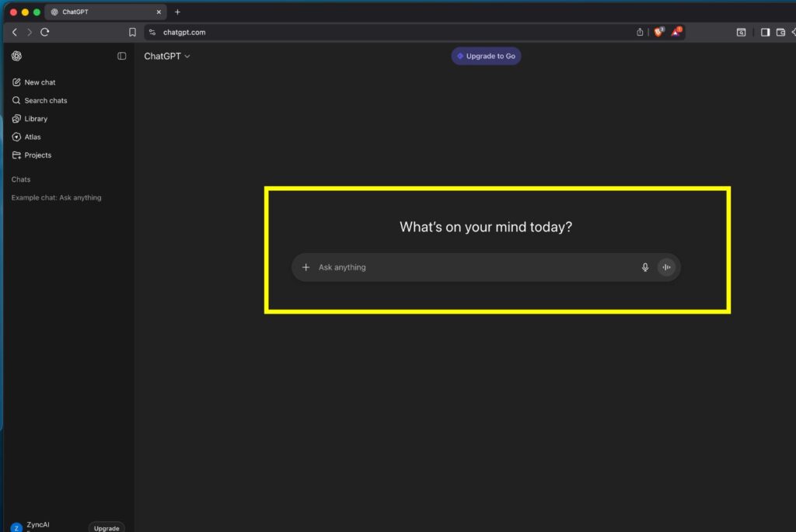Viewport: 796px width, 532px height.
Task: Click the plus icon to attach files
Action: tap(305, 267)
